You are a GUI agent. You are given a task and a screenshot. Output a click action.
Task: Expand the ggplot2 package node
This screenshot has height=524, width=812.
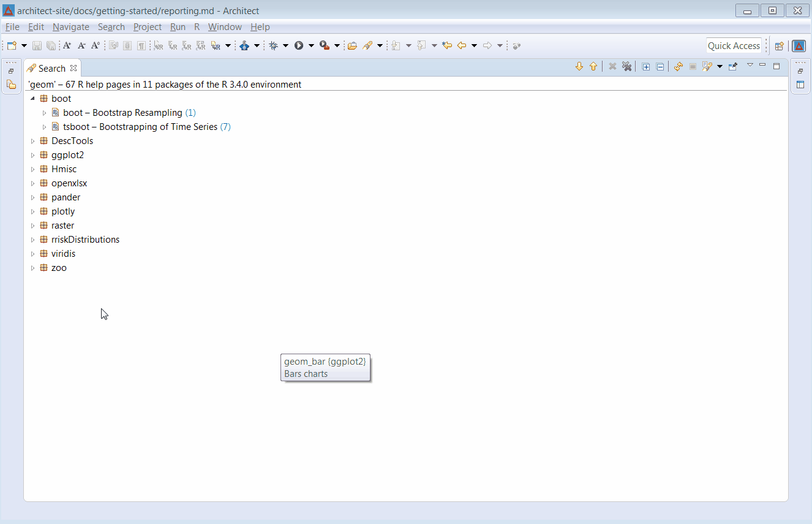click(32, 155)
